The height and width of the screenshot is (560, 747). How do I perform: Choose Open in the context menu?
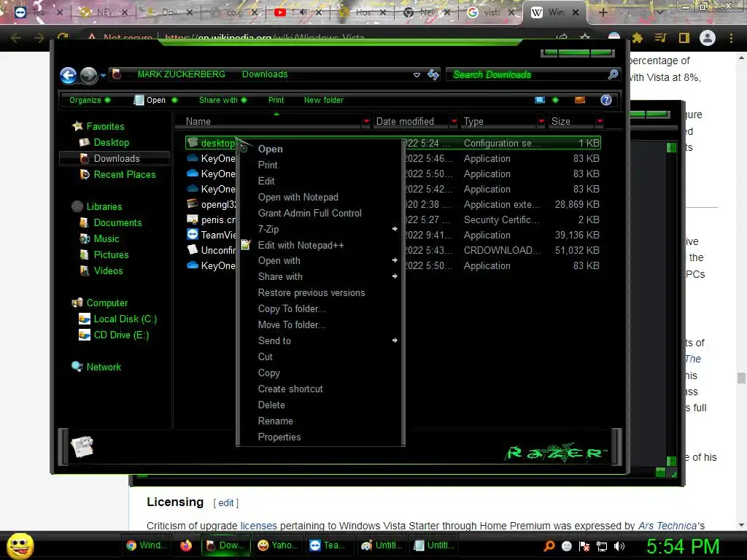tap(321, 149)
